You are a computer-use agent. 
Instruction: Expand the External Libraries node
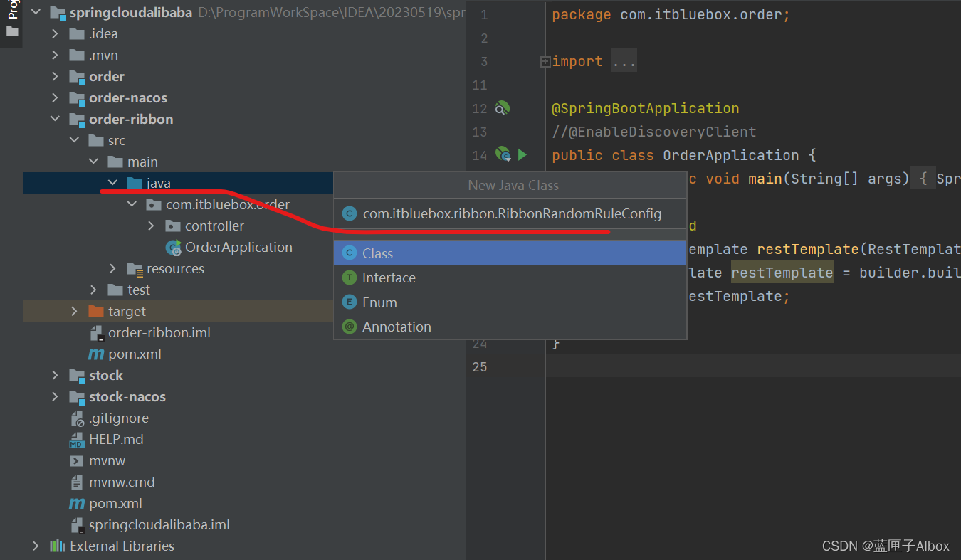[x=36, y=546]
